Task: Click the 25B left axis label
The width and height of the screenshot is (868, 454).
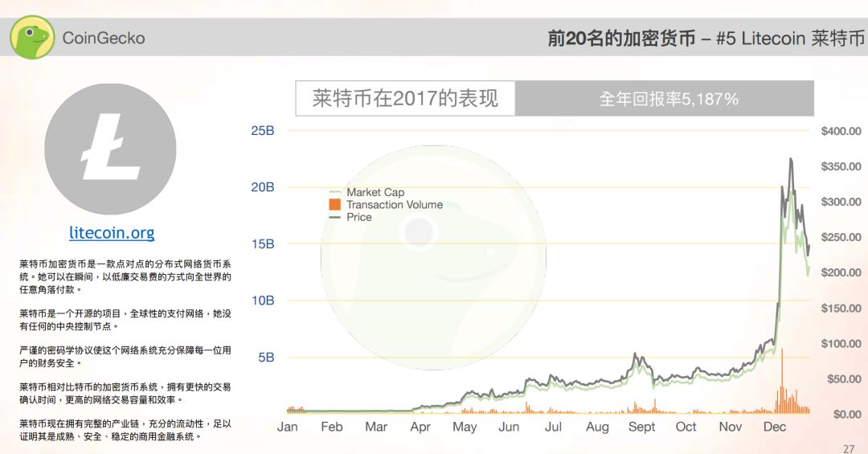Action: pyautogui.click(x=262, y=131)
